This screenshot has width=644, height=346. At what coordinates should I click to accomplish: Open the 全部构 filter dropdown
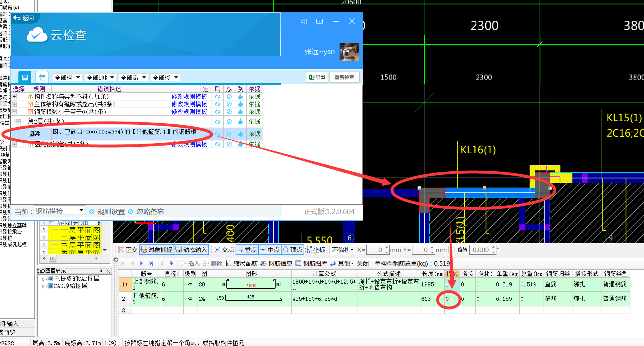(67, 77)
